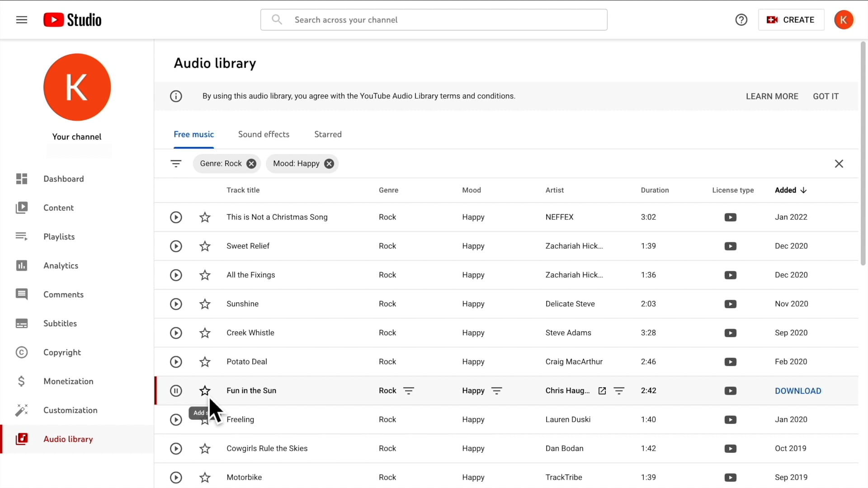Screen dimensions: 868x488
Task: Remove the Genre: Rock filter chip
Action: [251, 164]
